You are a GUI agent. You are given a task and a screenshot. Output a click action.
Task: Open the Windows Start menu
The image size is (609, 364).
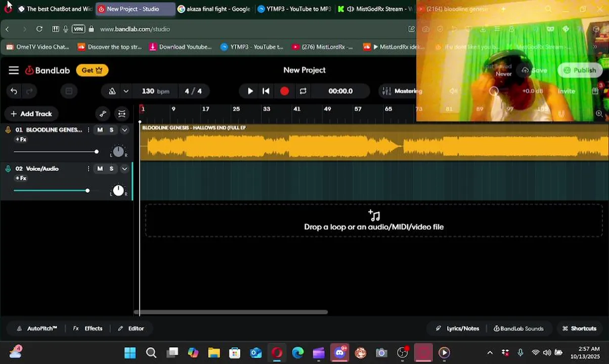tap(130, 353)
